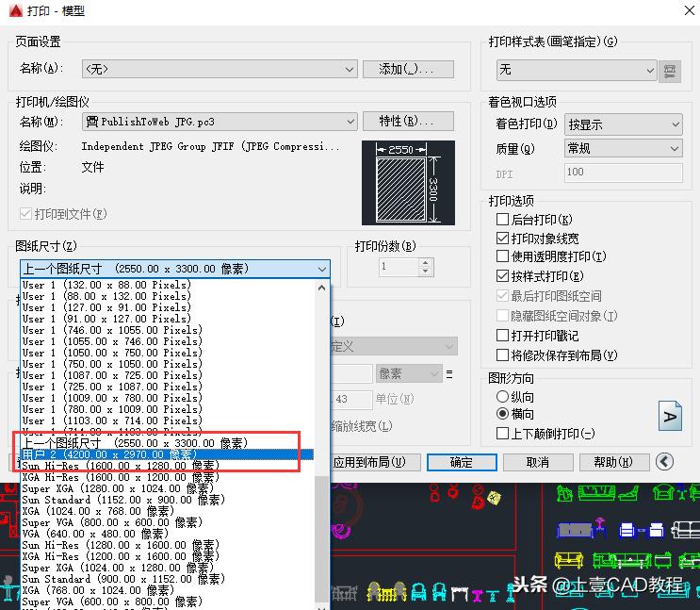This screenshot has width=700, height=610.
Task: Enable plot upside-down checkbox
Action: point(502,433)
